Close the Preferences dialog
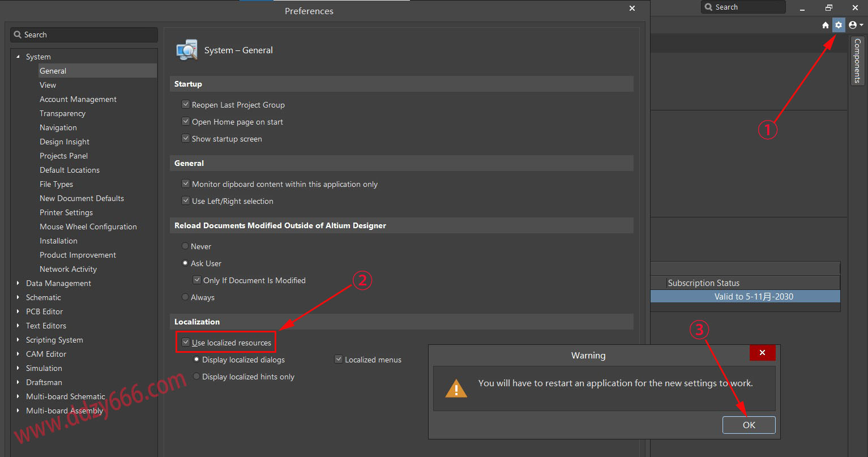Viewport: 868px width, 457px height. point(632,8)
